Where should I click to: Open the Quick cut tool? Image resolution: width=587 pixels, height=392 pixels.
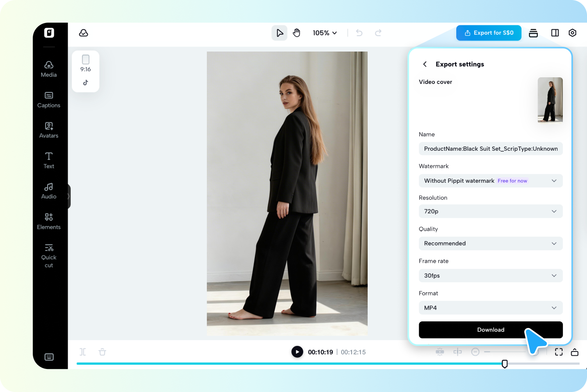49,256
